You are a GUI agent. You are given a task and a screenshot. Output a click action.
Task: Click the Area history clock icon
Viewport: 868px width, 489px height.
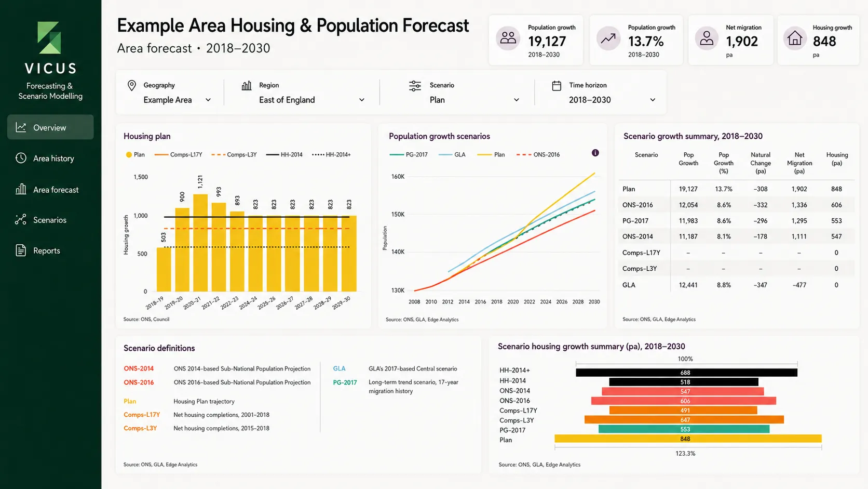(x=21, y=158)
